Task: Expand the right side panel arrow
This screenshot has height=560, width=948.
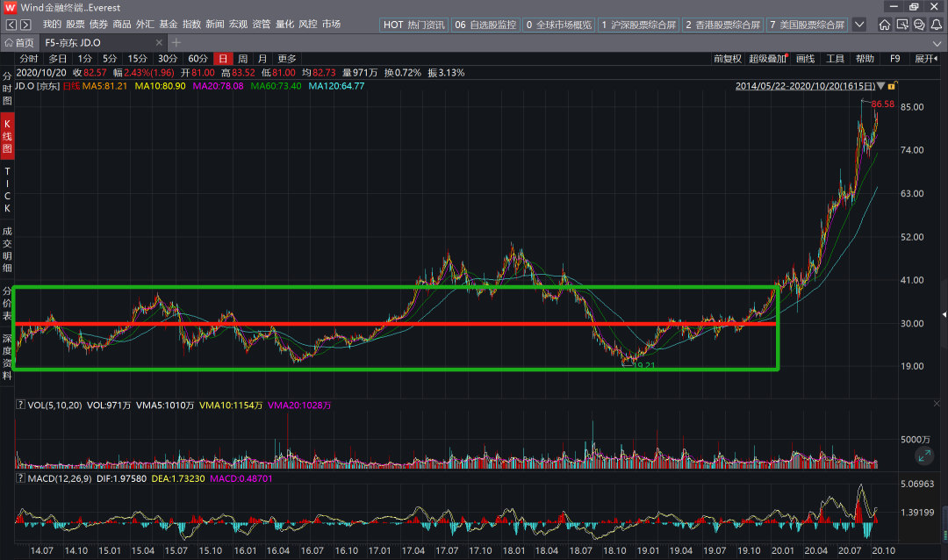Action: click(944, 314)
